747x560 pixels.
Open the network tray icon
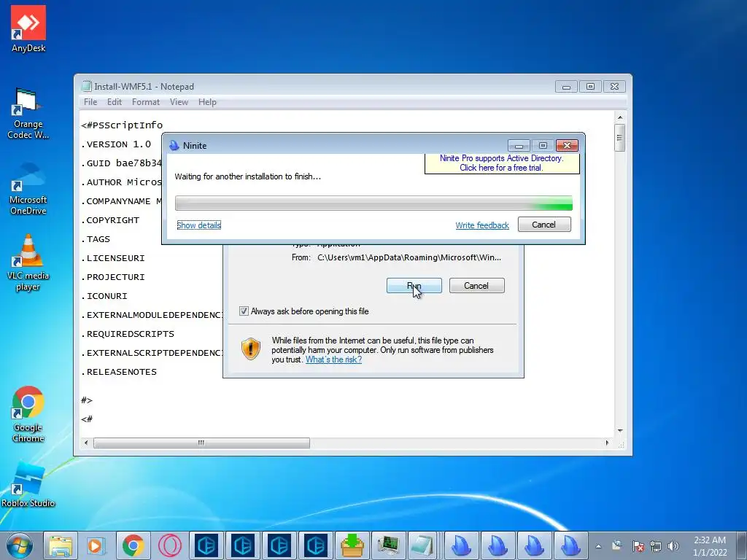(656, 546)
